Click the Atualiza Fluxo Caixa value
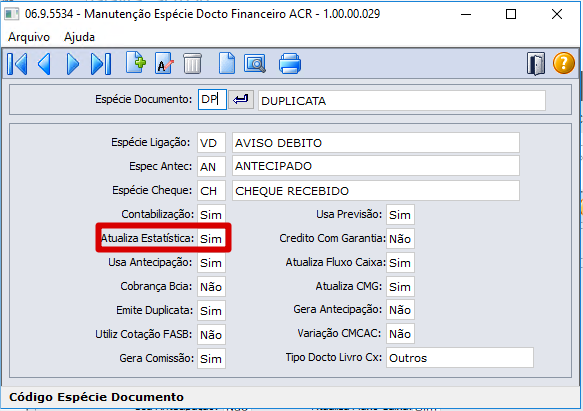 click(400, 263)
